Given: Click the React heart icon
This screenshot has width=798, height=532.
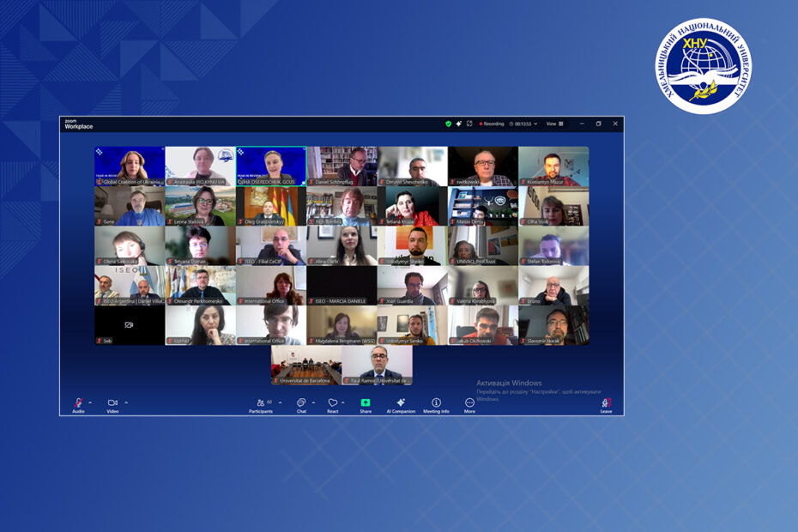Looking at the screenshot, I should pos(332,403).
